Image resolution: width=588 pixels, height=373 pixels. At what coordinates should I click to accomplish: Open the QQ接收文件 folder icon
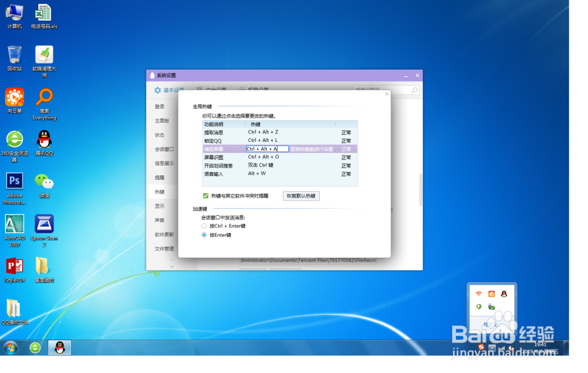14,312
